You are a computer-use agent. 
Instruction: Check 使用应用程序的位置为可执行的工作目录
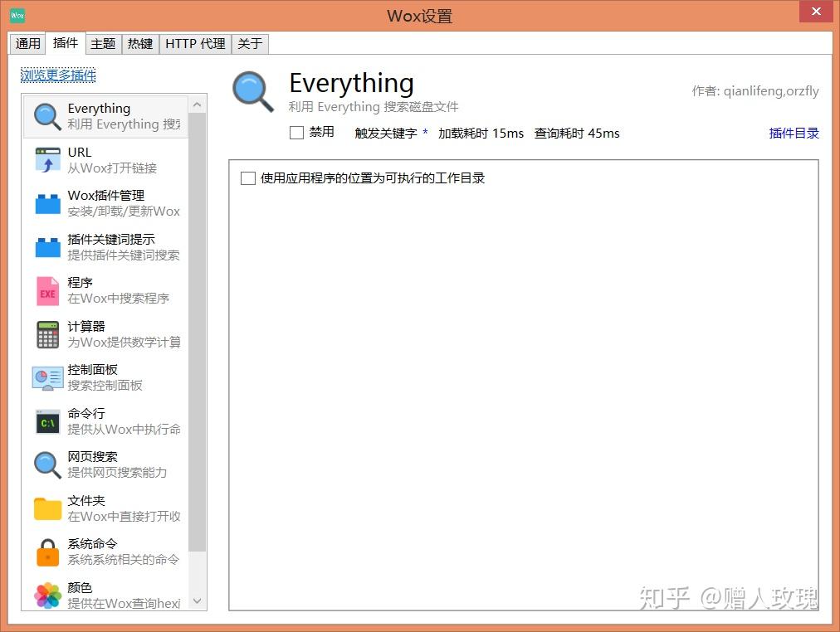[247, 177]
